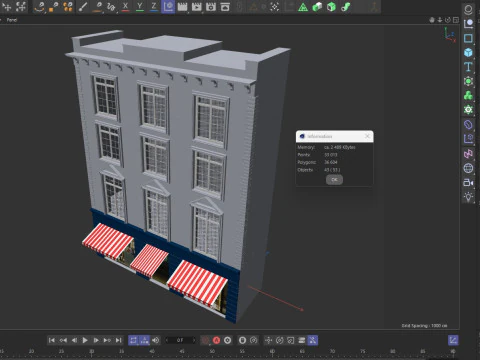Click the viewport maximize icon at top right

pyautogui.click(x=456, y=20)
